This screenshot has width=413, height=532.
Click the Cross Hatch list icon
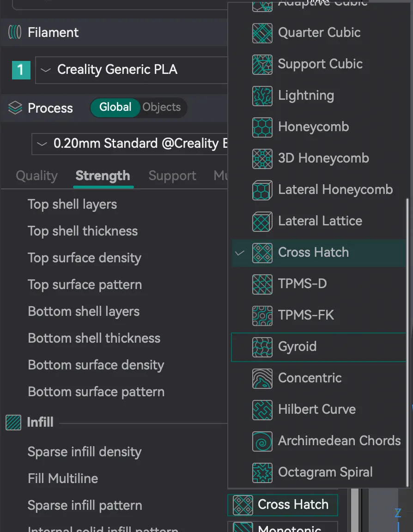tap(262, 253)
